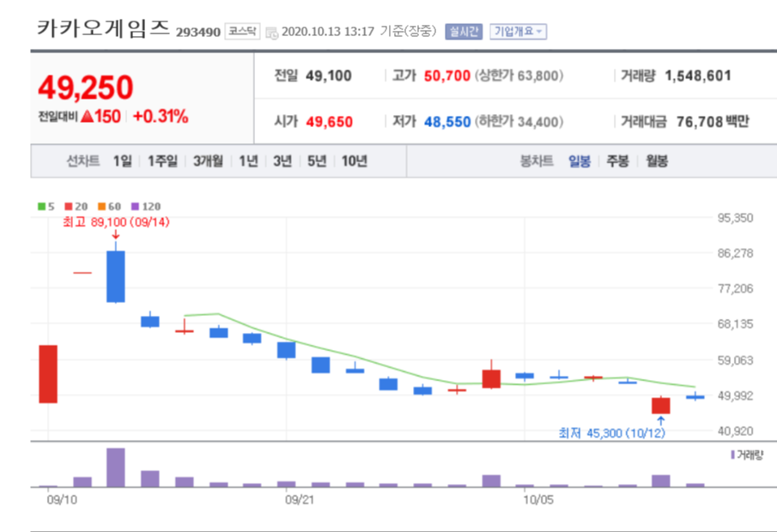777x532 pixels.
Task: Switch to 주봉 weekly candle chart
Action: (618, 161)
